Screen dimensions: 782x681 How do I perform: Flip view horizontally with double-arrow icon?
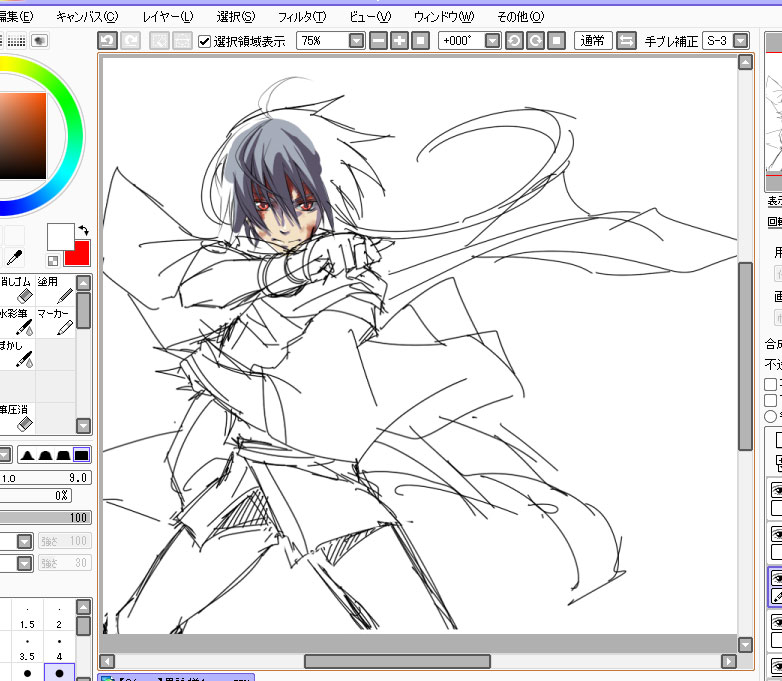[626, 40]
